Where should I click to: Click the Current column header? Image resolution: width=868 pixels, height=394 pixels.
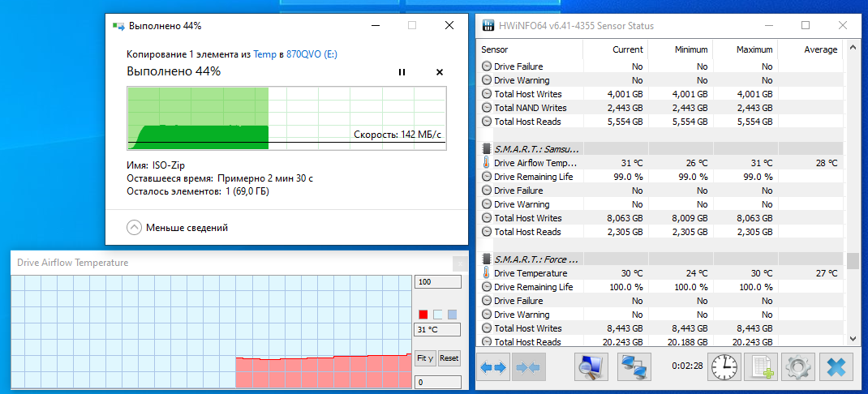[615, 49]
